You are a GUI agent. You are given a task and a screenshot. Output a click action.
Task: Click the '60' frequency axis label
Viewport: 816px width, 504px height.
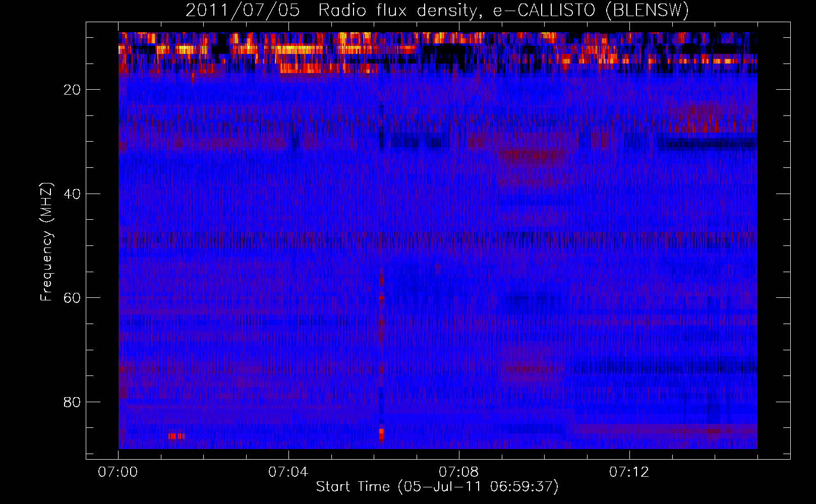(73, 298)
